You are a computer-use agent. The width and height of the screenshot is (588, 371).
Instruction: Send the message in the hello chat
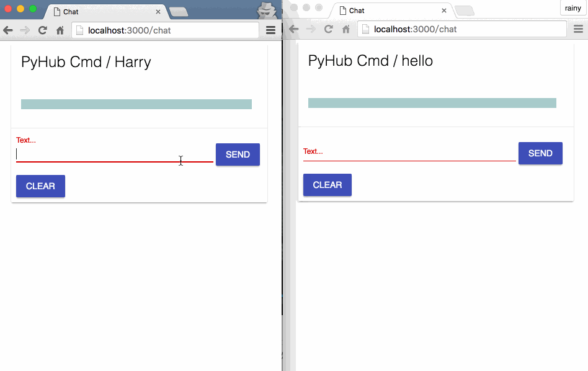pos(540,153)
